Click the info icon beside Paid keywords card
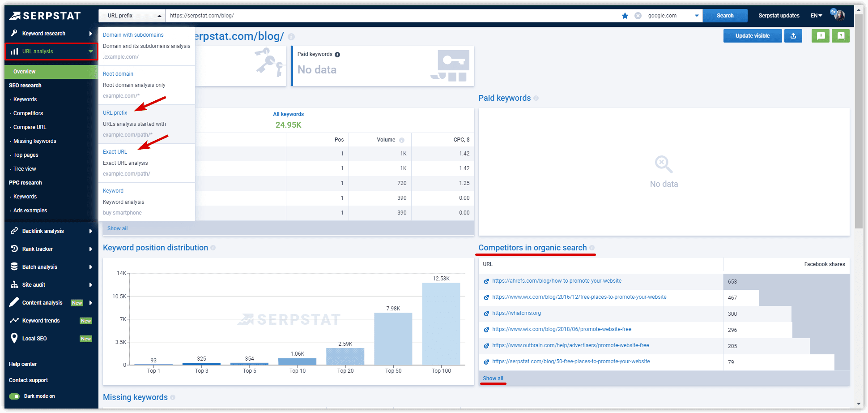 [x=337, y=55]
